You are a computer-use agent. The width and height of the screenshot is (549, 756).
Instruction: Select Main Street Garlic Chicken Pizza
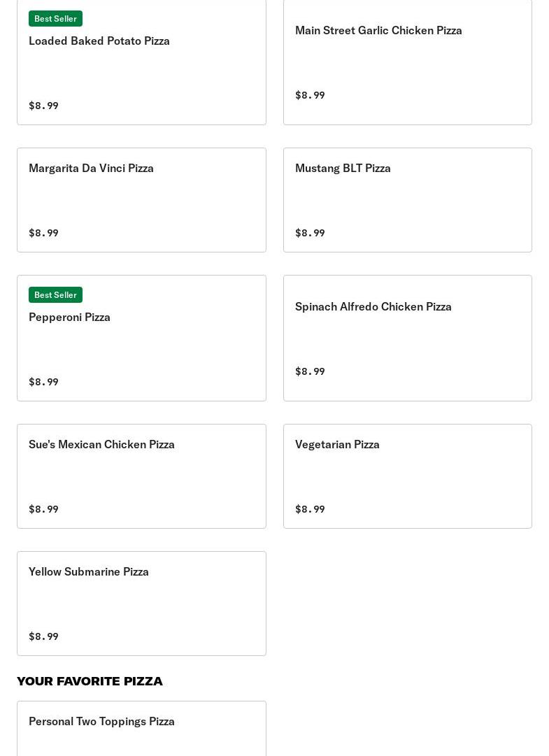point(407,62)
